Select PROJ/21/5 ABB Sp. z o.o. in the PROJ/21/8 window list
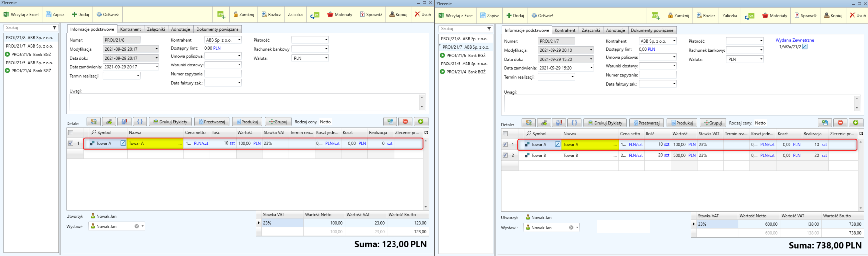Screen dimensions: 868x256 29,63
